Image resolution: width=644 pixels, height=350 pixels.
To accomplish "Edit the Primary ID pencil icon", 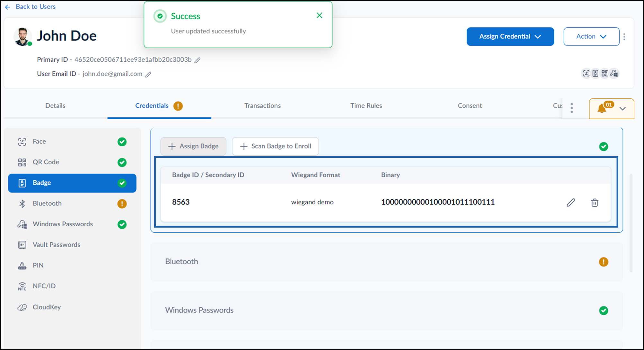I will [x=197, y=60].
